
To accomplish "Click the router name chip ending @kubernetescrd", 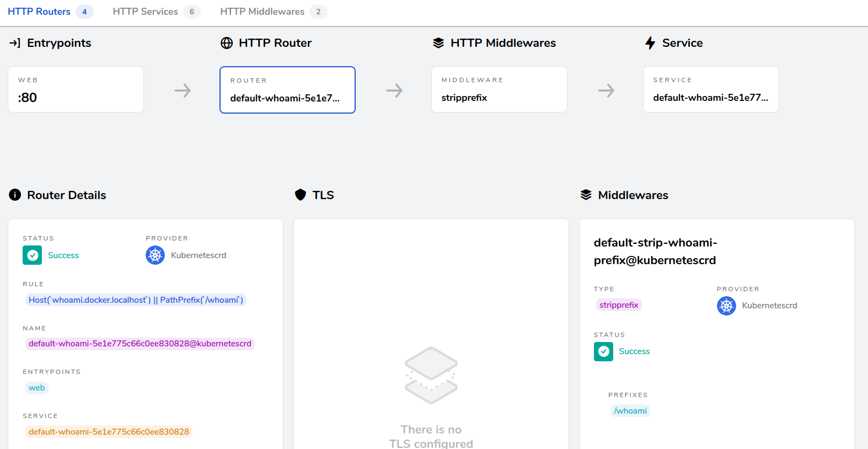I will pyautogui.click(x=140, y=344).
